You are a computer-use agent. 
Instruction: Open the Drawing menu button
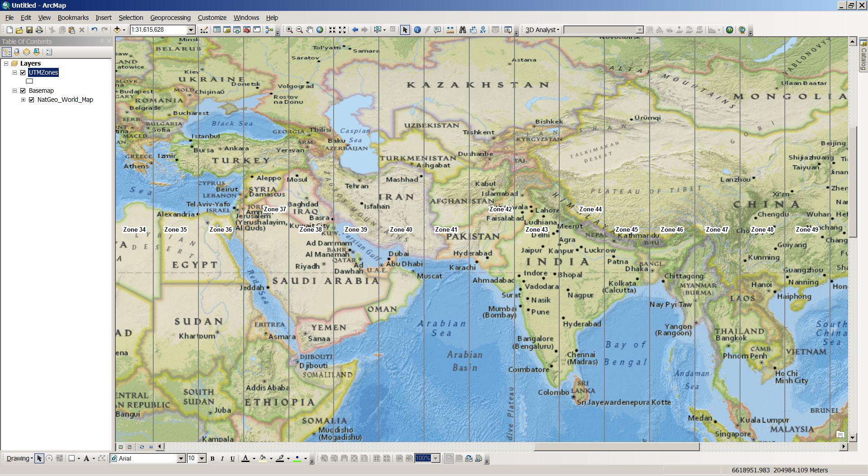20,458
